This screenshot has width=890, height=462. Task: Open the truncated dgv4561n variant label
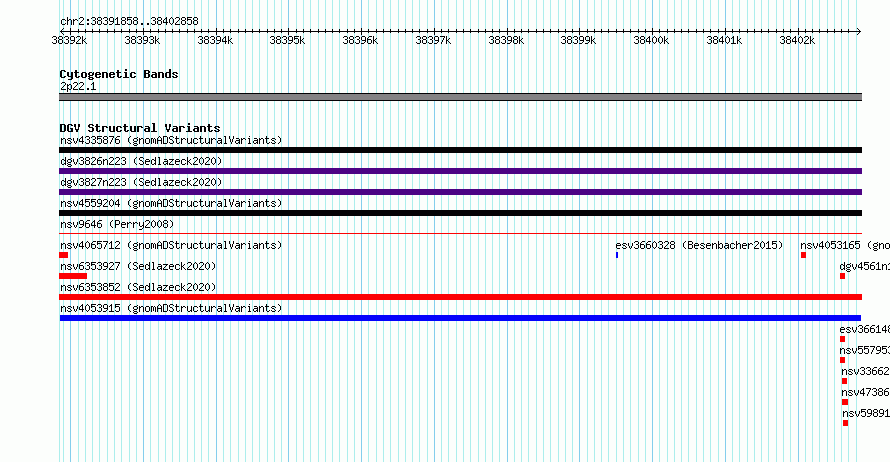(864, 266)
